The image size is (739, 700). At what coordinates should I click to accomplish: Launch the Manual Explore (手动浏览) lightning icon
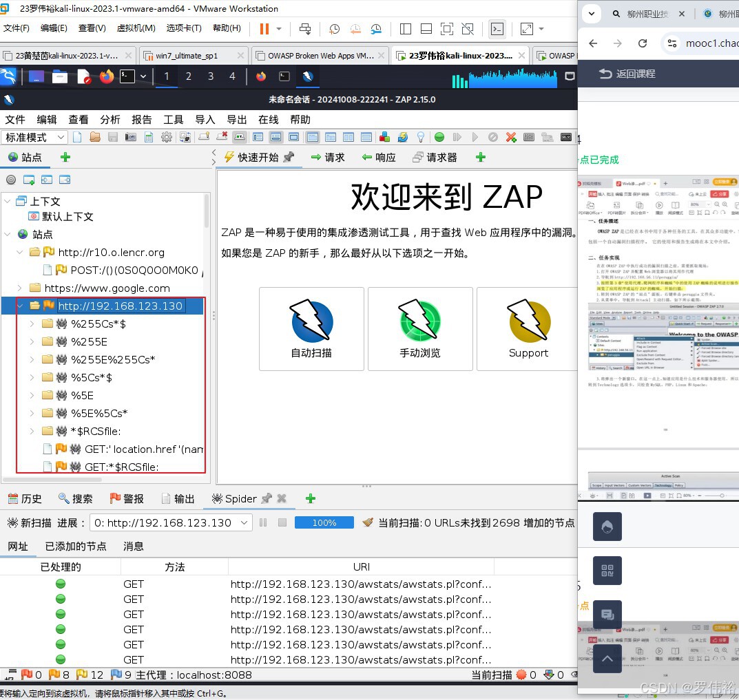(419, 320)
